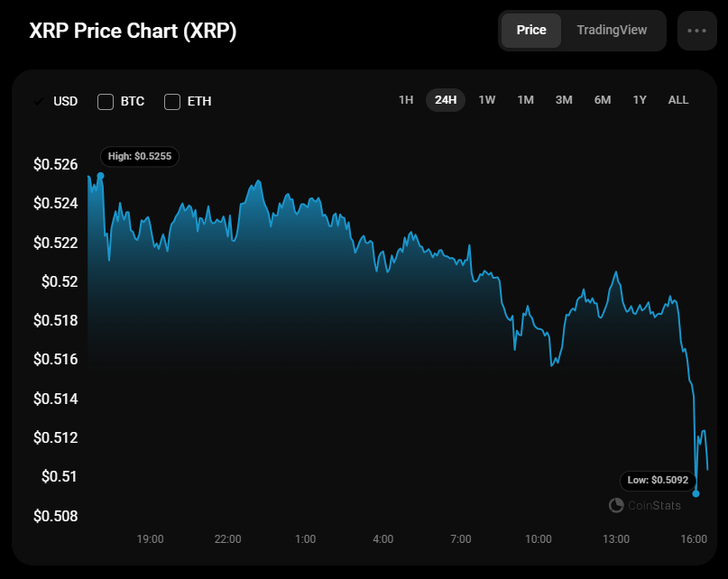Open the three-dots more options menu

pyautogui.click(x=696, y=31)
